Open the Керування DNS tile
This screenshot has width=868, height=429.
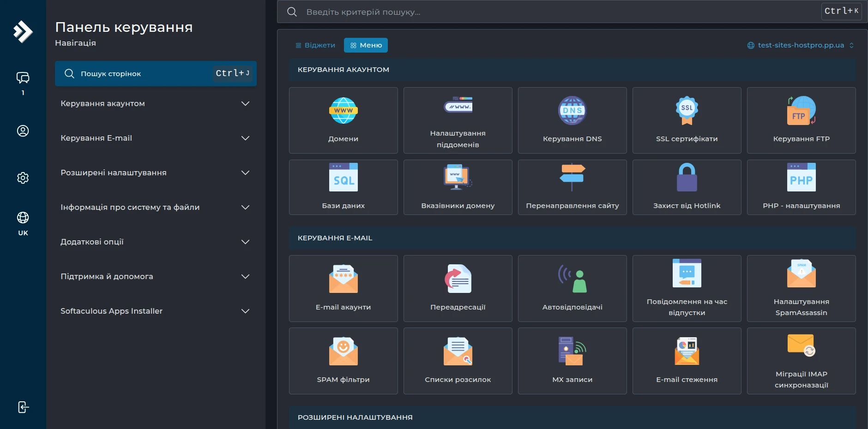tap(572, 120)
